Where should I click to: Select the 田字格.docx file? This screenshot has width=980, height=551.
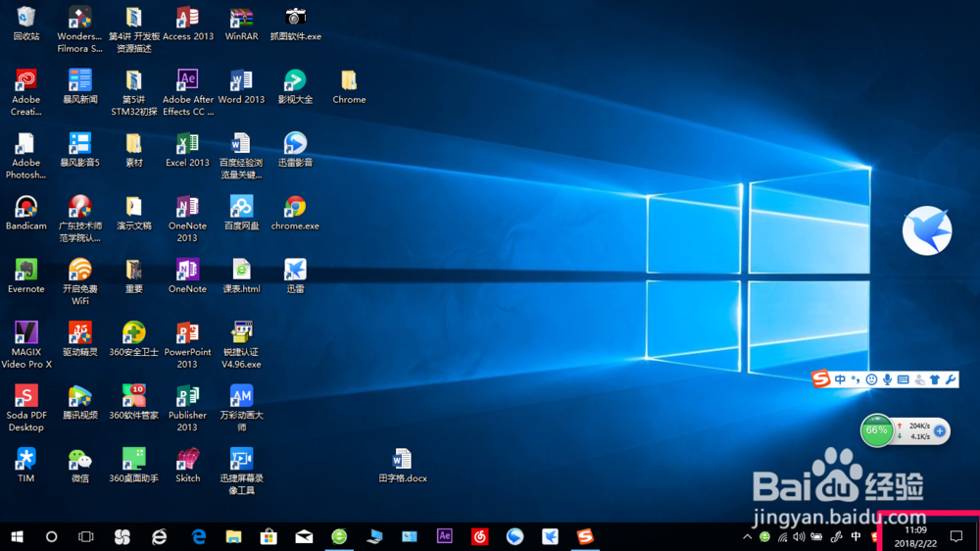point(403,466)
